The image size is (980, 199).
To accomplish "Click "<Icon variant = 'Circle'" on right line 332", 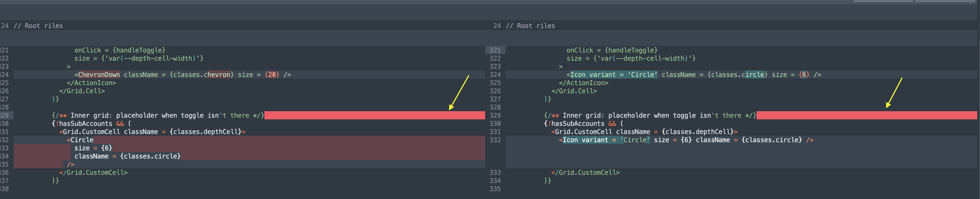I will pyautogui.click(x=605, y=140).
